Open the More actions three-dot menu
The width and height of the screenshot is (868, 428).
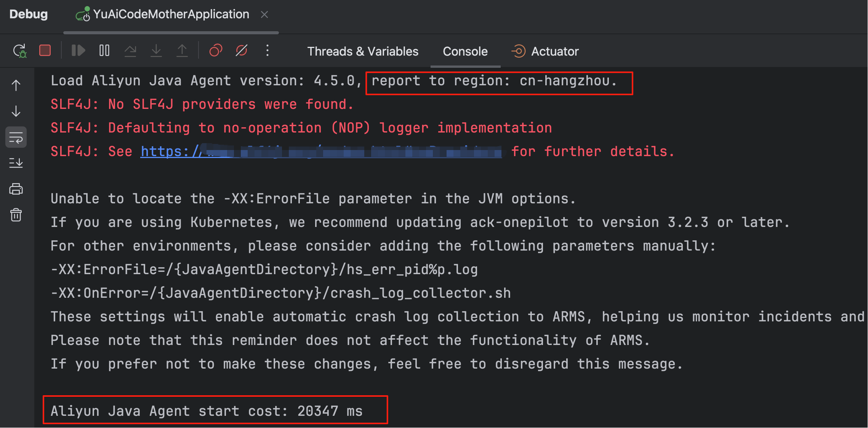(267, 51)
